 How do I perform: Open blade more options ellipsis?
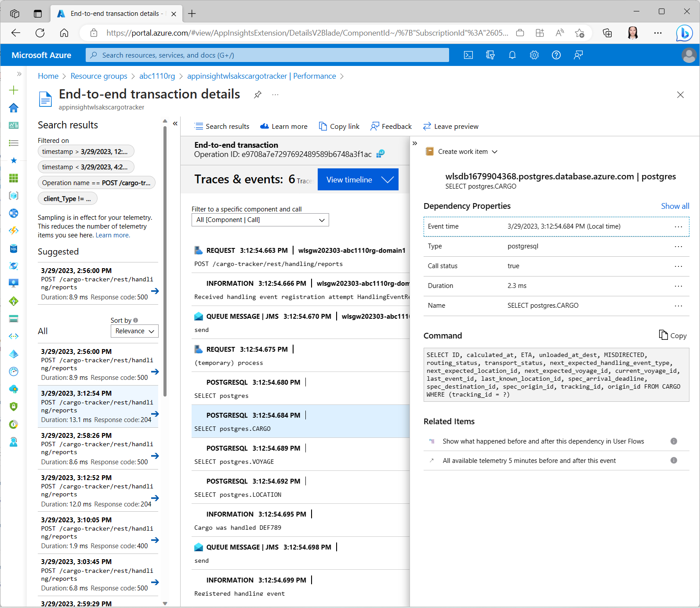point(275,95)
